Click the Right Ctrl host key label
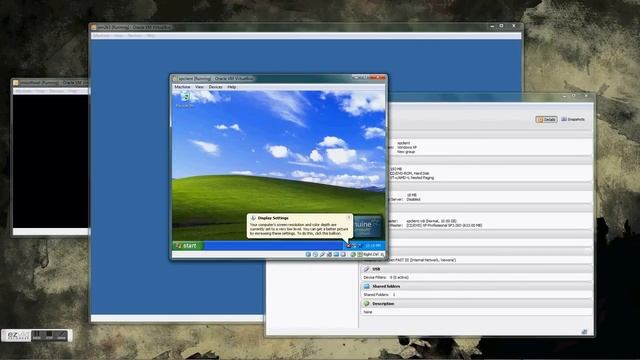Viewport: 640px width, 360px height. (x=371, y=254)
